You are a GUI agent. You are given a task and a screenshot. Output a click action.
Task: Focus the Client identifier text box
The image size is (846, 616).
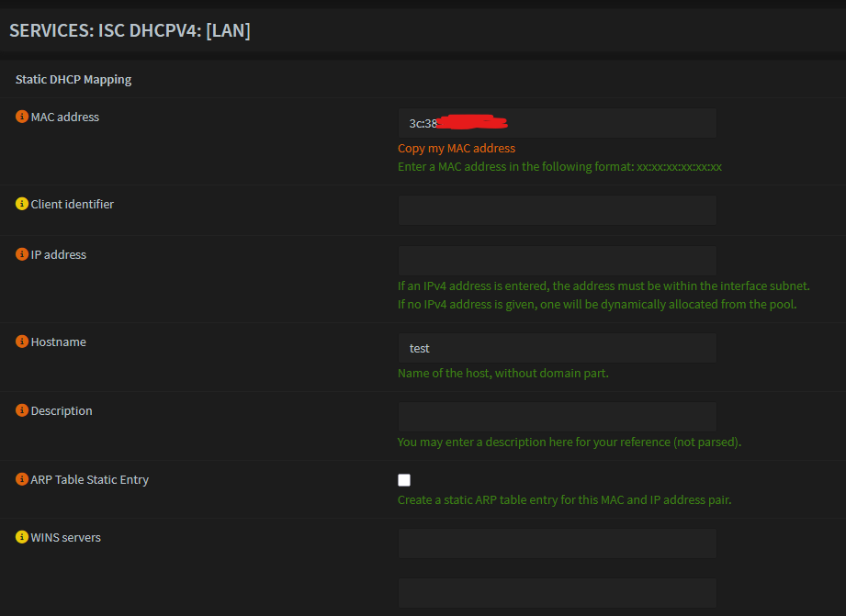[x=558, y=210]
